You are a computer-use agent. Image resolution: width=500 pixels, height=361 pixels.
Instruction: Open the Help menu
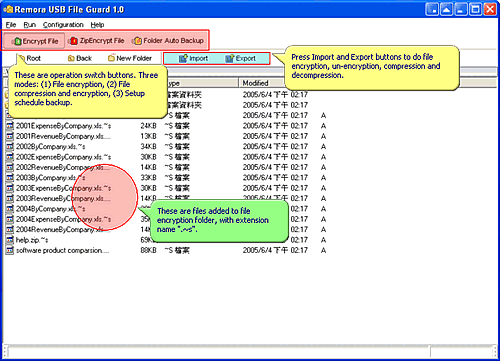[x=97, y=25]
